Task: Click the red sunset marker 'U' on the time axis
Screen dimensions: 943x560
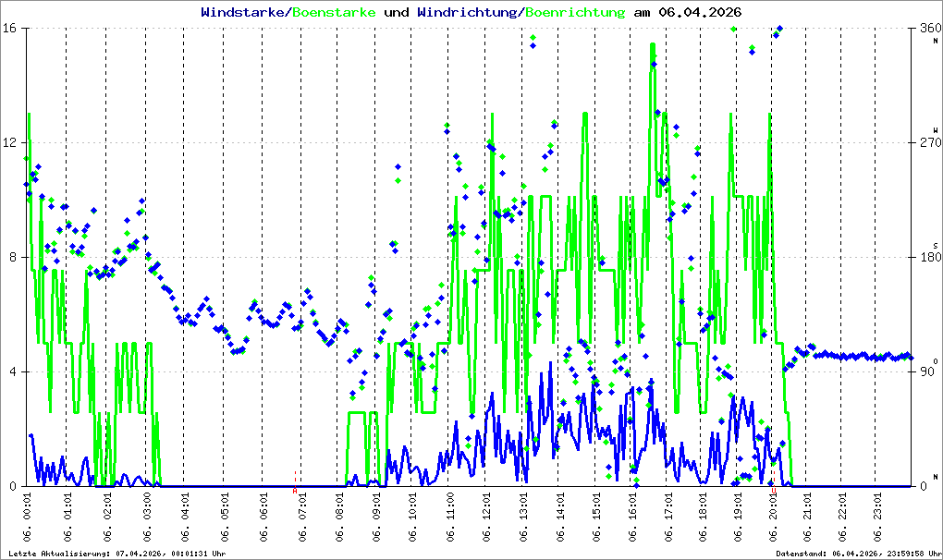Action: (774, 491)
